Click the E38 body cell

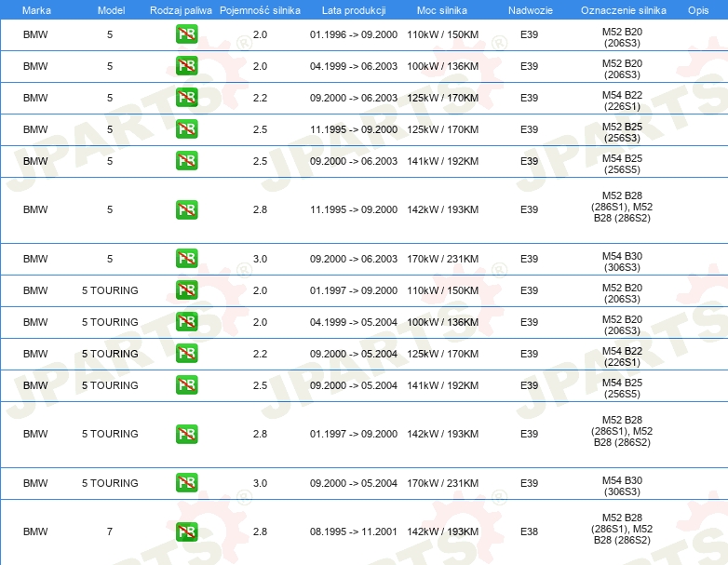(x=530, y=531)
